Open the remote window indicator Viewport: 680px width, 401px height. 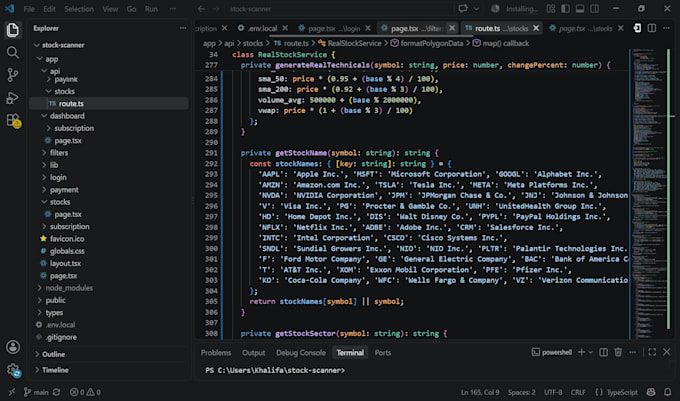tap(12, 392)
